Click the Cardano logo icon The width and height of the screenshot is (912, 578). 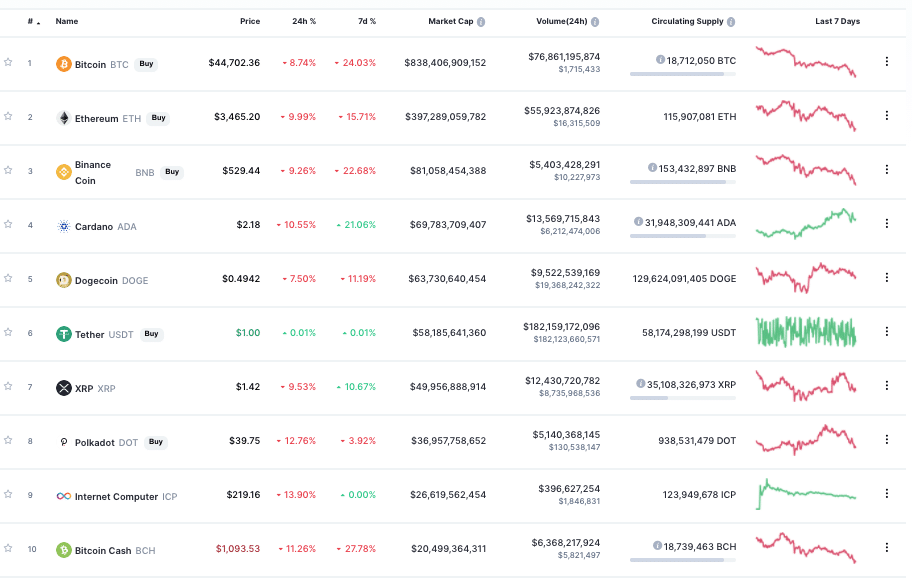(x=64, y=226)
